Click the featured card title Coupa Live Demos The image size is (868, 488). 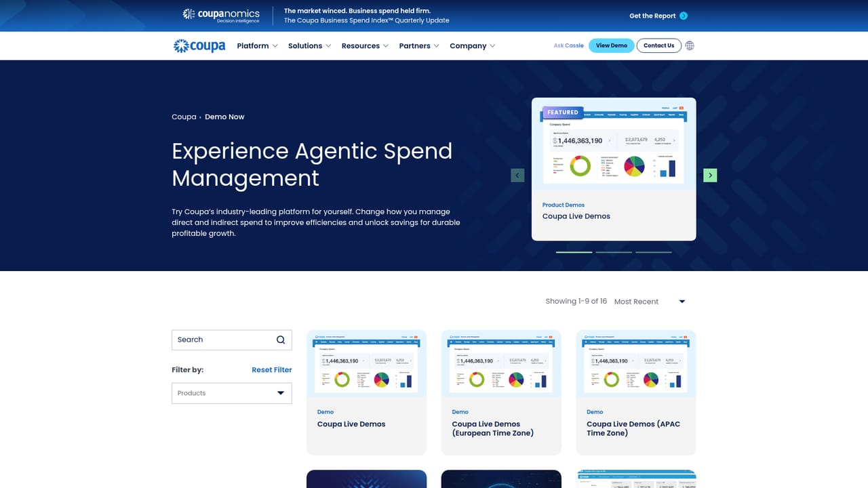(576, 216)
